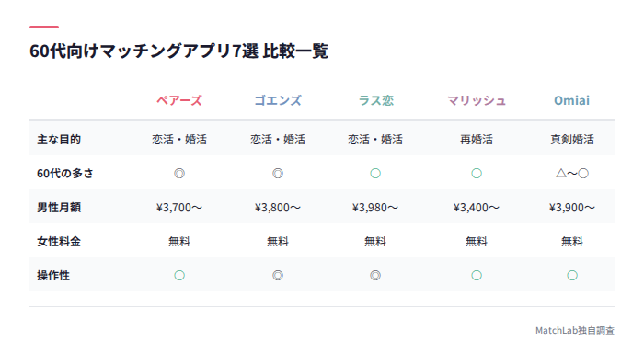Click ラス恋 恋活・婚活 purpose cell
This screenshot has width=644, height=364.
(x=375, y=140)
